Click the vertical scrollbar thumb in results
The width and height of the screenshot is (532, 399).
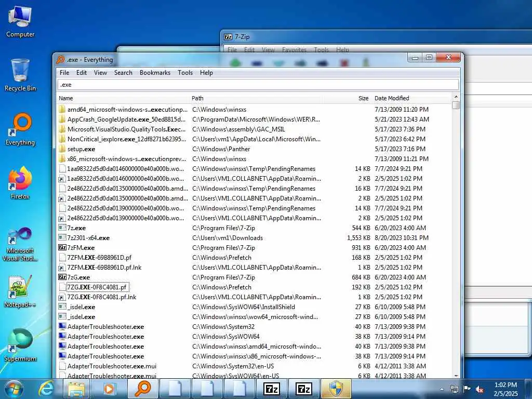(x=456, y=105)
